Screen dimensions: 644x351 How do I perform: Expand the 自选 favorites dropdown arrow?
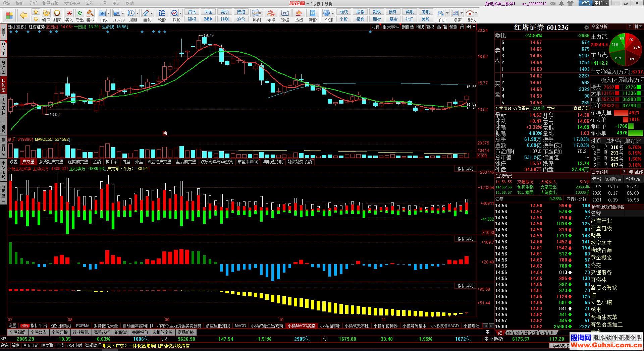(x=109, y=13)
